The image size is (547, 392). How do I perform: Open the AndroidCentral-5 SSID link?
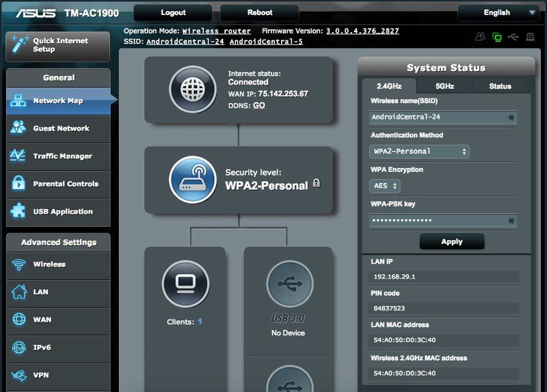point(266,42)
